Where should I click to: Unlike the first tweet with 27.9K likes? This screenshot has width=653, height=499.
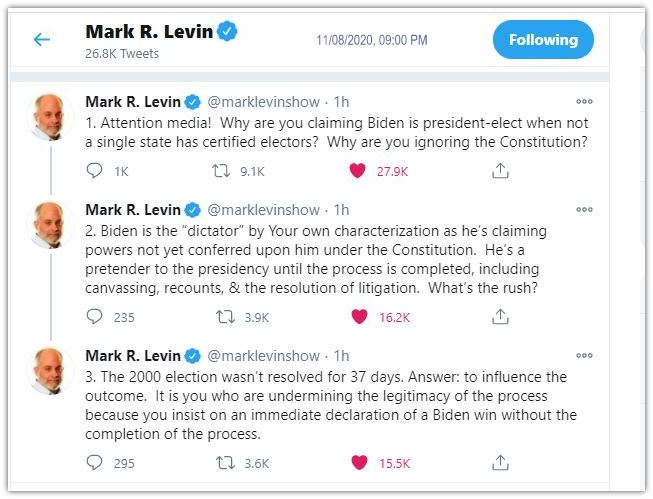(357, 171)
